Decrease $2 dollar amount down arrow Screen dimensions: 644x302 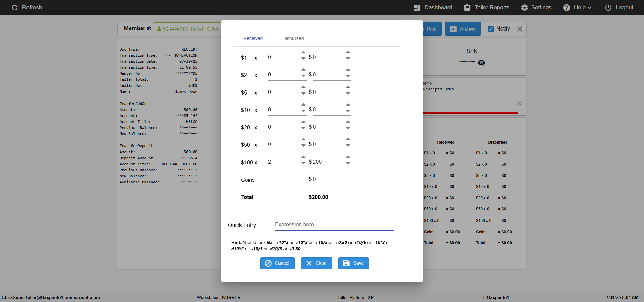[x=348, y=76]
